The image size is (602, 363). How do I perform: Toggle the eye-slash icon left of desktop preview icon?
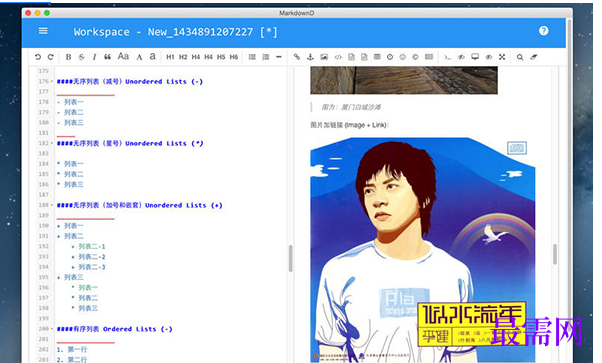pyautogui.click(x=461, y=57)
